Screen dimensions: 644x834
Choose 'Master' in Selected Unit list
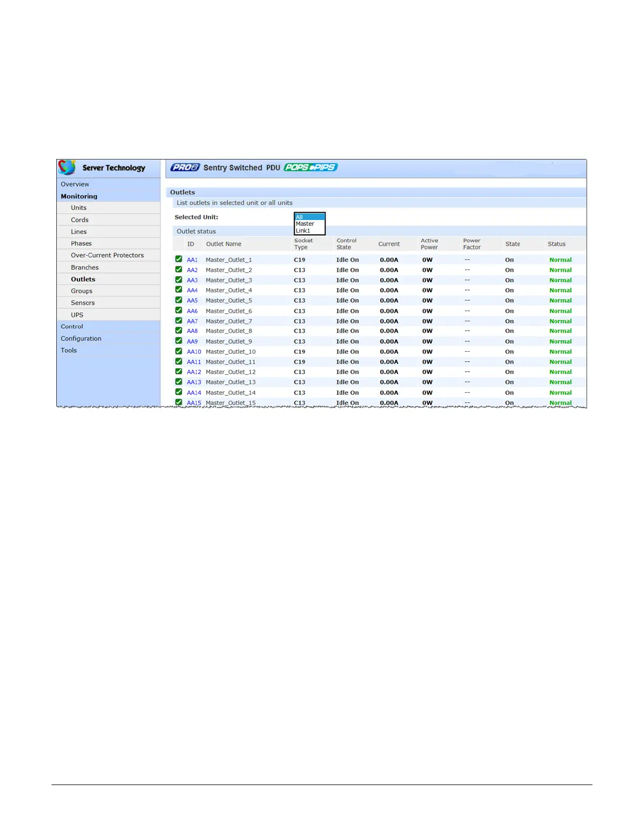tap(309, 224)
